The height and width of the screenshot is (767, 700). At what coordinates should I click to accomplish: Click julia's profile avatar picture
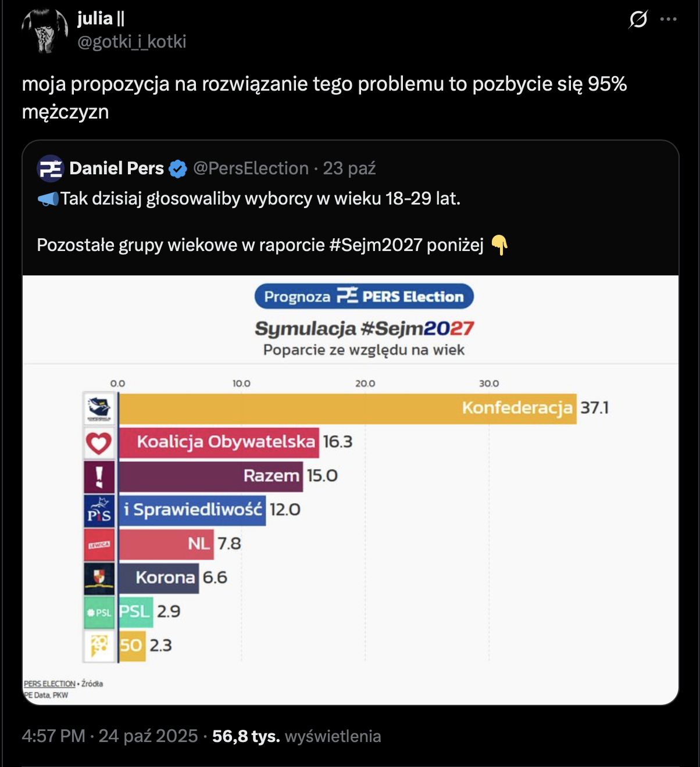click(x=45, y=30)
